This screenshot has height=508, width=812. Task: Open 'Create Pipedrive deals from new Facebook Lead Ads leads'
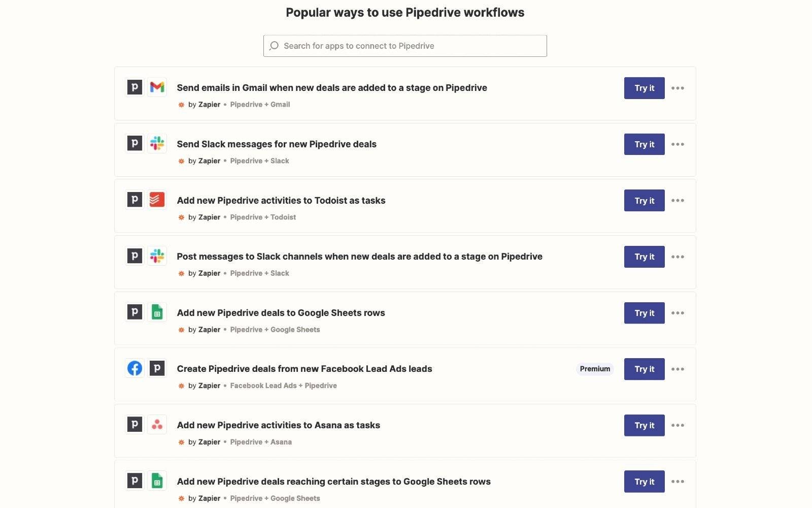(304, 369)
